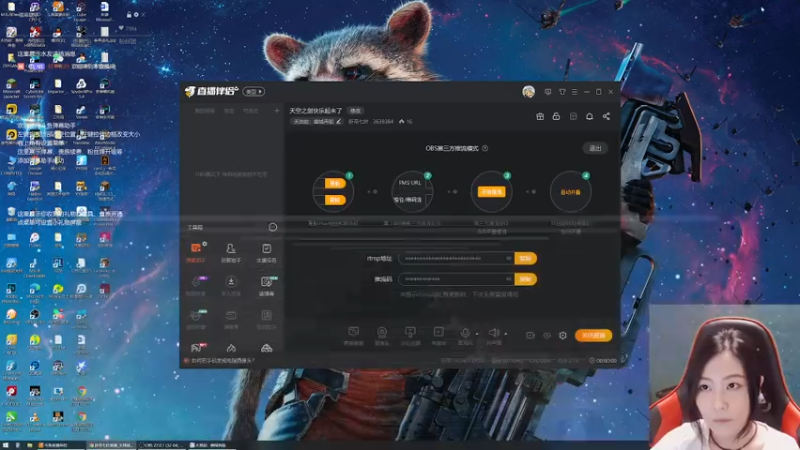Expand microphone options arrow
Viewport: 800px width, 450px height.
pyautogui.click(x=477, y=334)
